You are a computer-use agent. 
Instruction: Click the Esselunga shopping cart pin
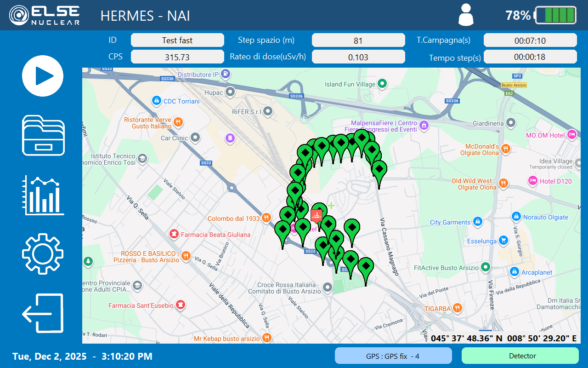[503, 240]
